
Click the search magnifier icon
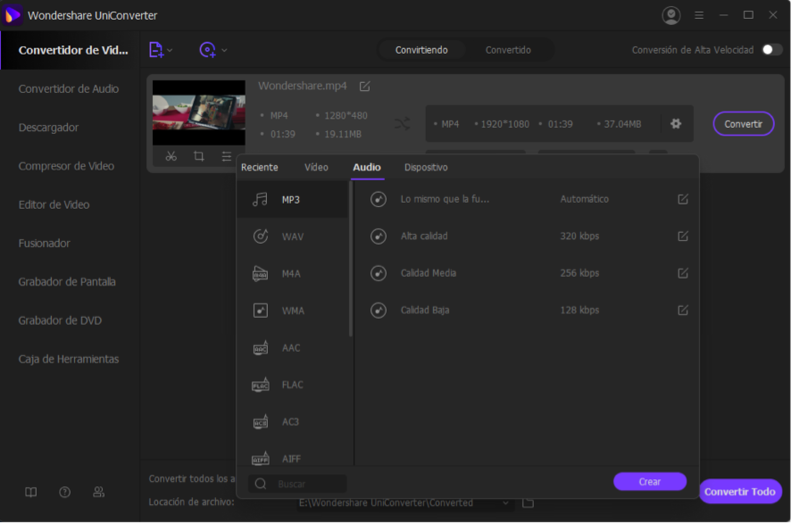[260, 484]
